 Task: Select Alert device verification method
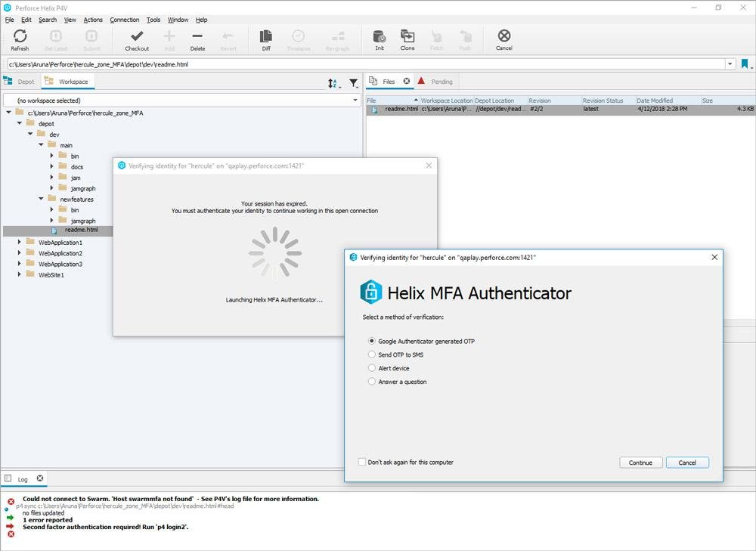tap(371, 368)
